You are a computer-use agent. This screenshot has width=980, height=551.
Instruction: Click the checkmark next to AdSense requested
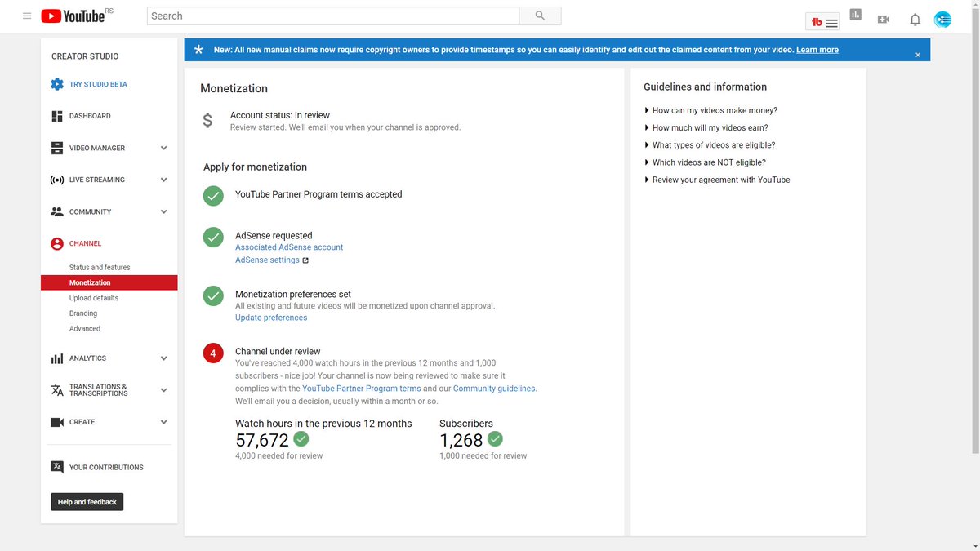pos(213,237)
